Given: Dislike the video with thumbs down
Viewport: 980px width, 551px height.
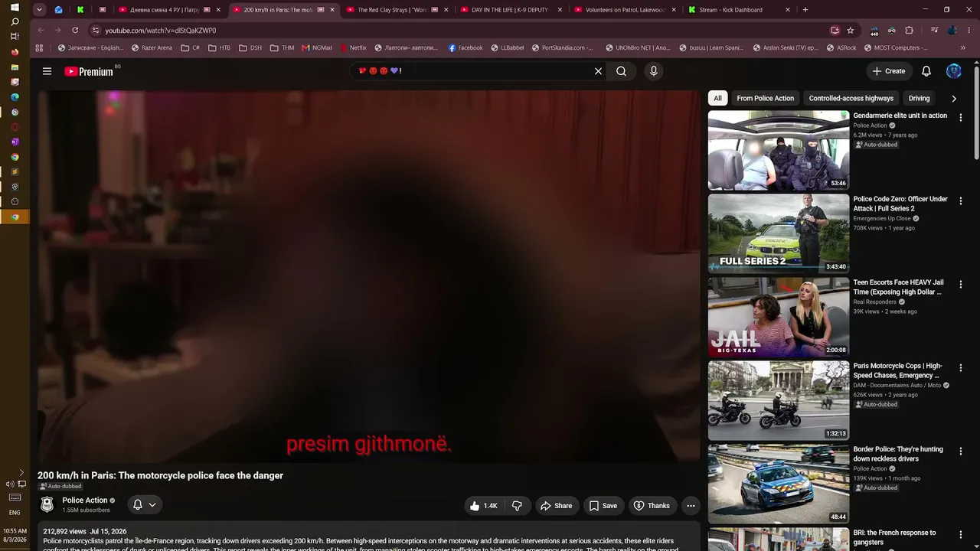Looking at the screenshot, I should (517, 506).
